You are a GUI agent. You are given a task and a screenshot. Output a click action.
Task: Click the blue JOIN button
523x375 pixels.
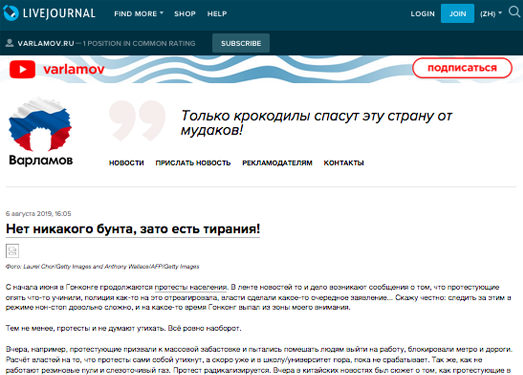[x=457, y=13]
